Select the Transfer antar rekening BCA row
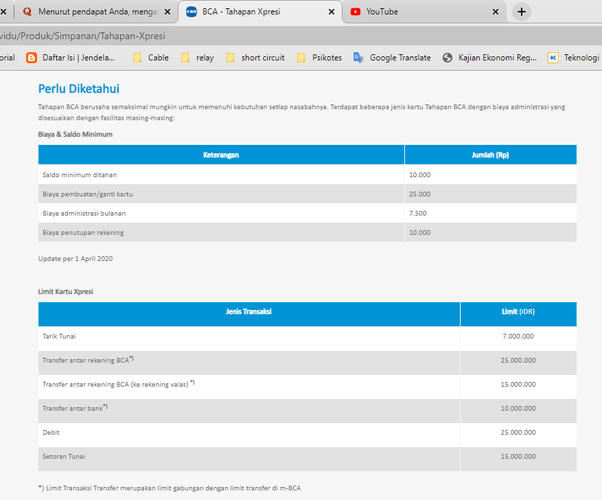This screenshot has height=500, width=602. click(x=307, y=363)
